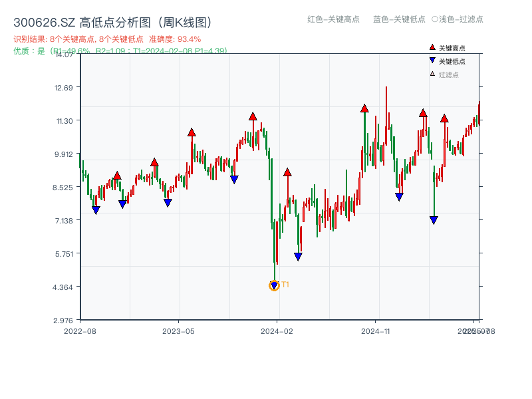Select the rightmost red high-point triangle on chart
532x399 pixels.
point(444,118)
